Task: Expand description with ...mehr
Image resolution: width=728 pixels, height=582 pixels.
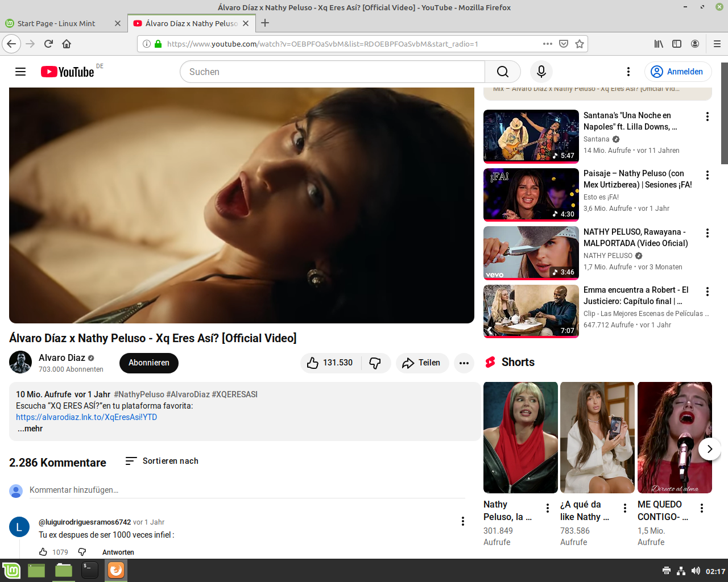Action: pyautogui.click(x=30, y=429)
